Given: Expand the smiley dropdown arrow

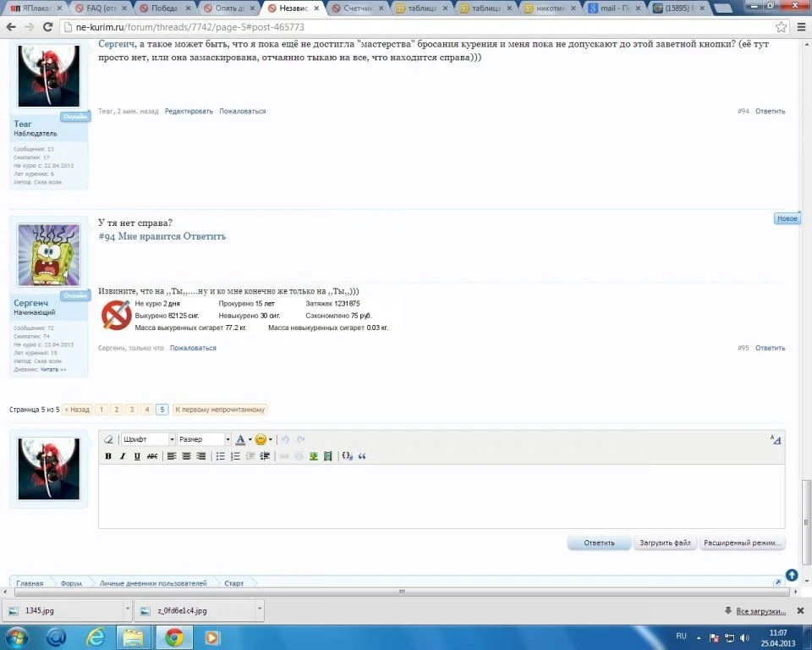Looking at the screenshot, I should coord(271,439).
